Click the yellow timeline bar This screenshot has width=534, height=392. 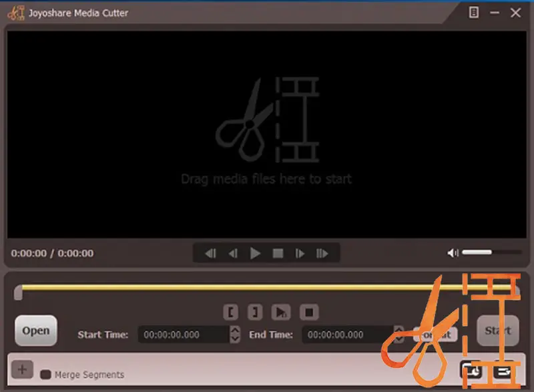[268, 288]
